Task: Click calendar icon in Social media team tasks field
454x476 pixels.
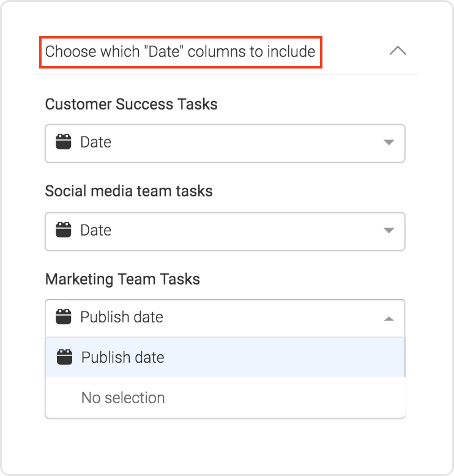Action: point(64,231)
